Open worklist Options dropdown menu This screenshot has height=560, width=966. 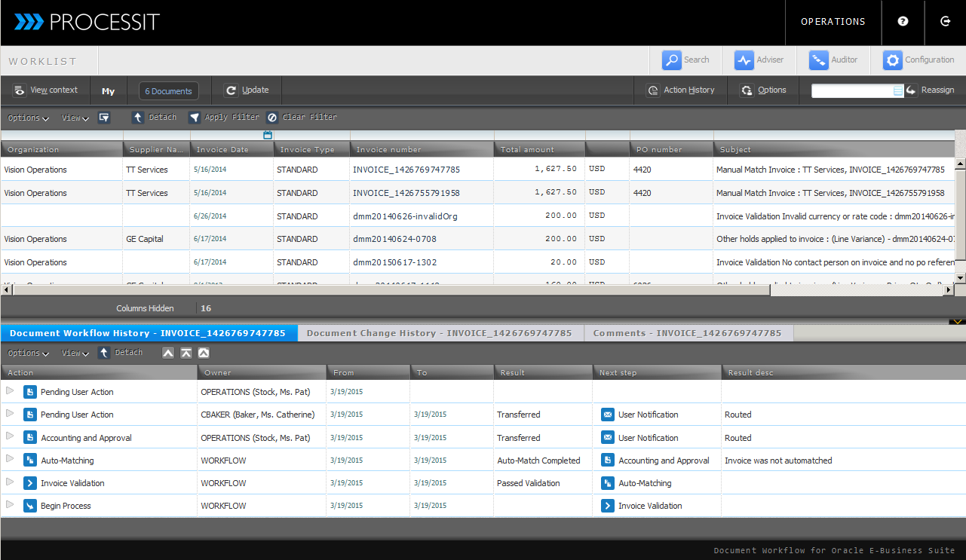tap(29, 118)
